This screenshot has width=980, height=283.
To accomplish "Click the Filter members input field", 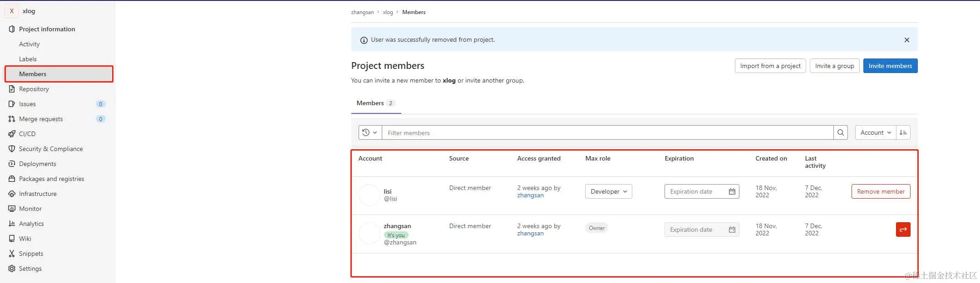I will [x=608, y=132].
